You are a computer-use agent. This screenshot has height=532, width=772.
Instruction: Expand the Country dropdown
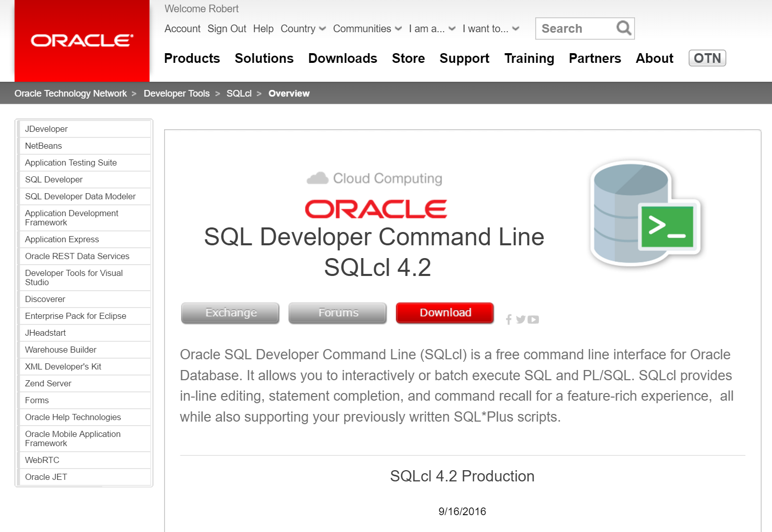tap(303, 29)
